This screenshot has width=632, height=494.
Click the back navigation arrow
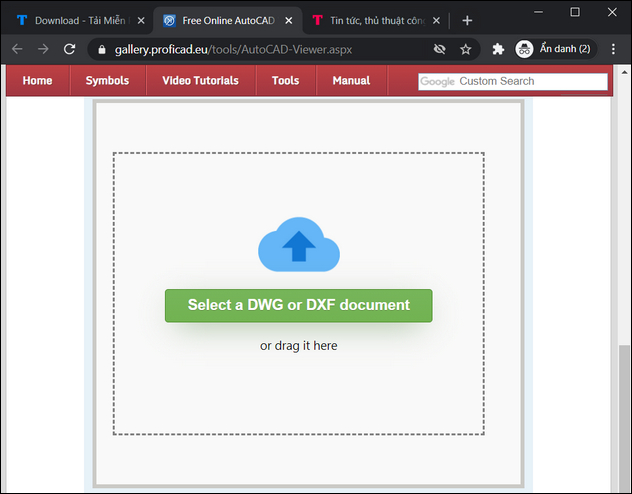17,49
